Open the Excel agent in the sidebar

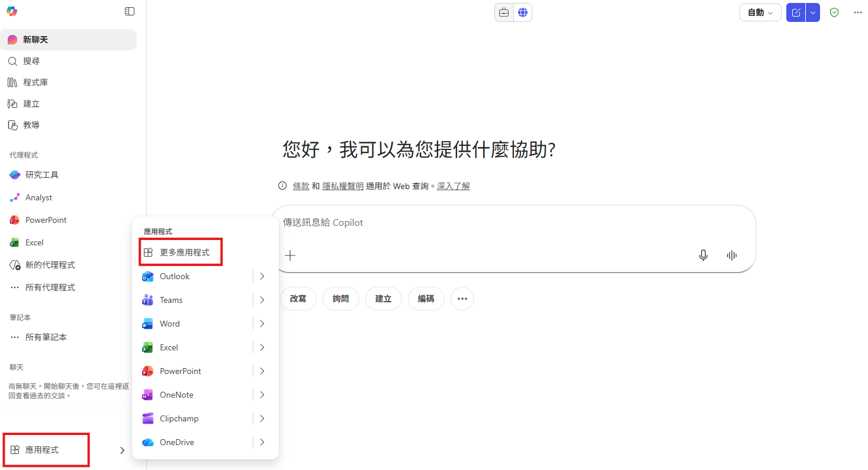tap(70, 242)
